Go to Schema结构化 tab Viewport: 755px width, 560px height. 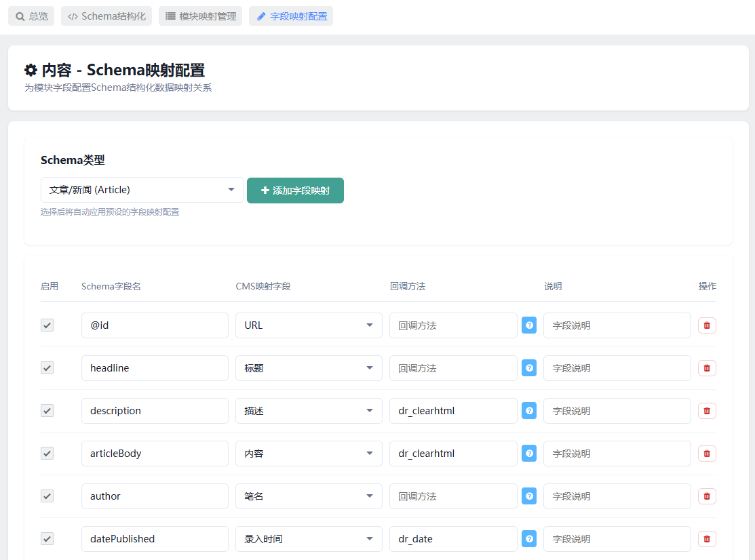(x=107, y=16)
